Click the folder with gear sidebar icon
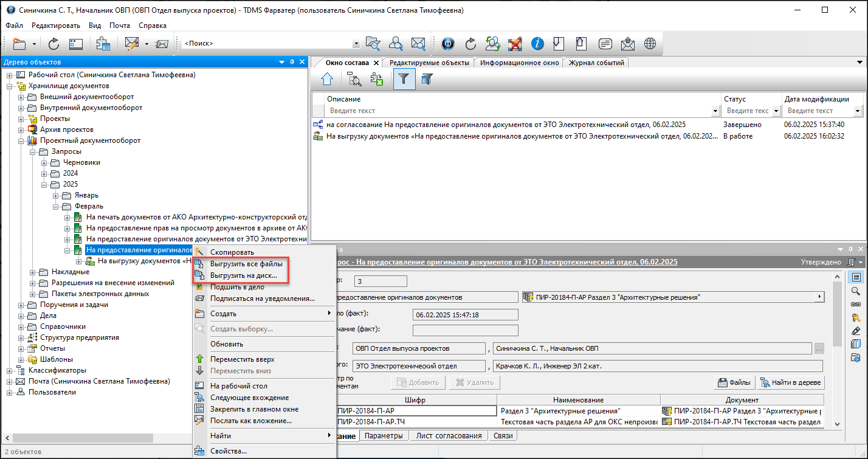 coord(856,357)
